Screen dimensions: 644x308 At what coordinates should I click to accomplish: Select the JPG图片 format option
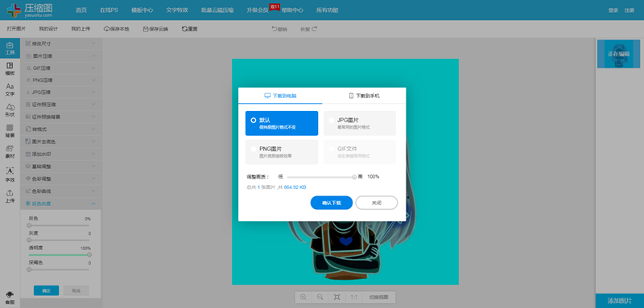[x=360, y=123]
